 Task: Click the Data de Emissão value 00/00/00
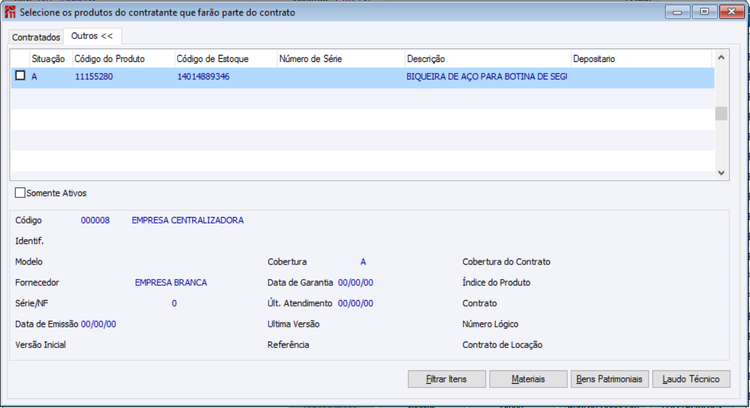tap(99, 324)
